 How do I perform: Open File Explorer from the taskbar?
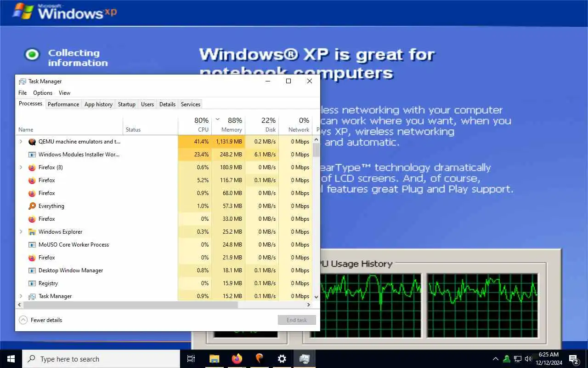(214, 359)
